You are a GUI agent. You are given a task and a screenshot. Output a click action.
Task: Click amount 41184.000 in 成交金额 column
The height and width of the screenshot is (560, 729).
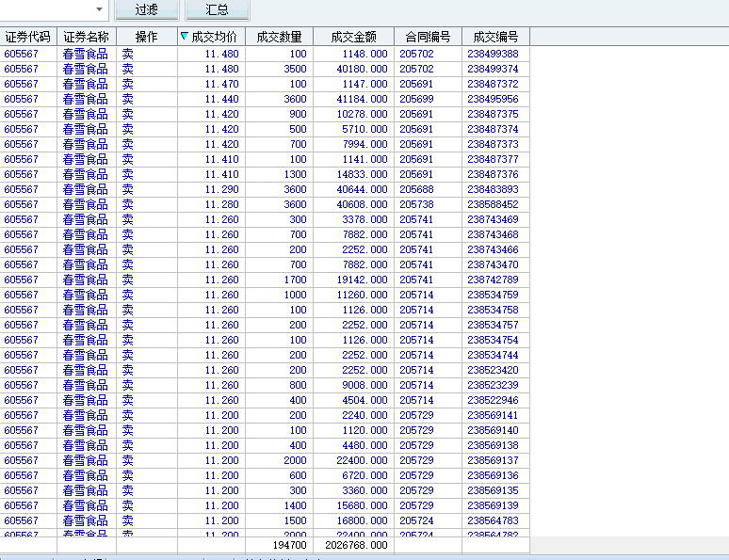point(363,99)
